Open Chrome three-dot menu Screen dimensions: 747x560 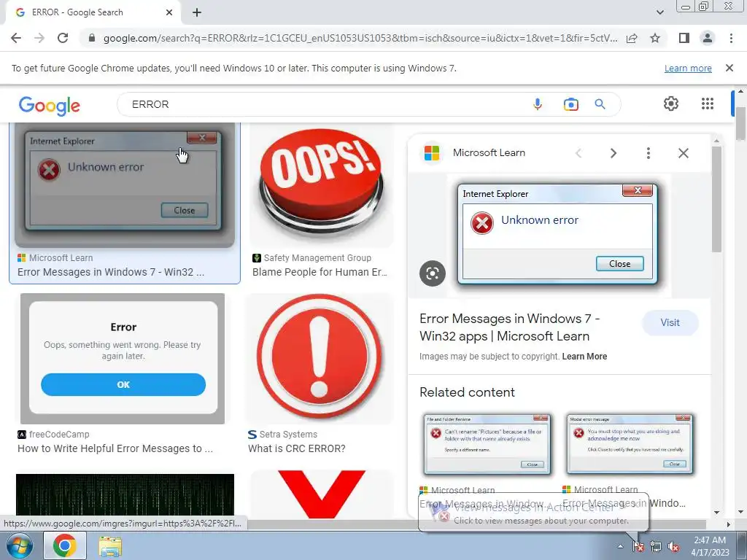click(731, 38)
